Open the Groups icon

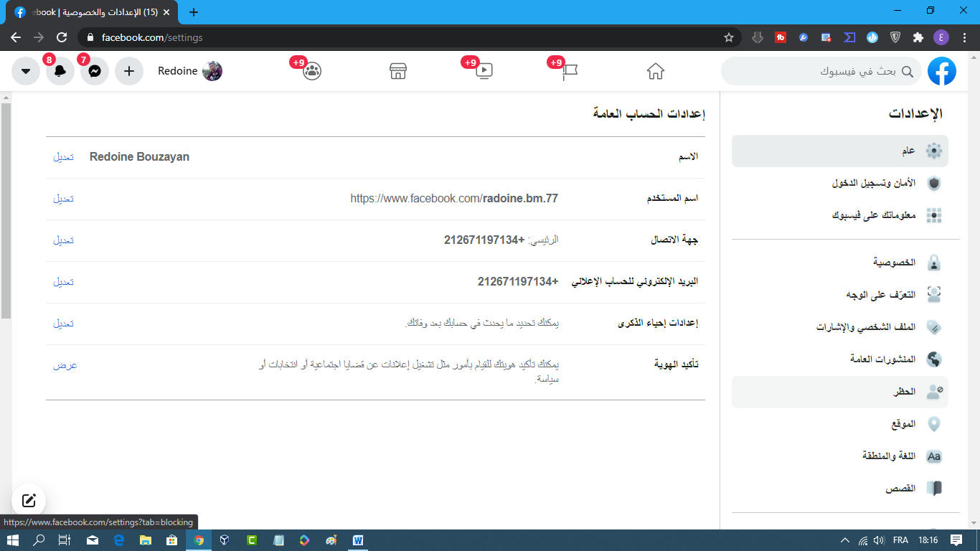pos(312,71)
